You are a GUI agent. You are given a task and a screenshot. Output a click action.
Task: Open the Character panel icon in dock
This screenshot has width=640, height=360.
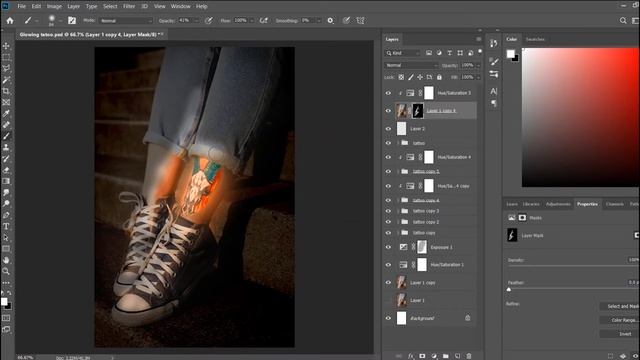[493, 91]
